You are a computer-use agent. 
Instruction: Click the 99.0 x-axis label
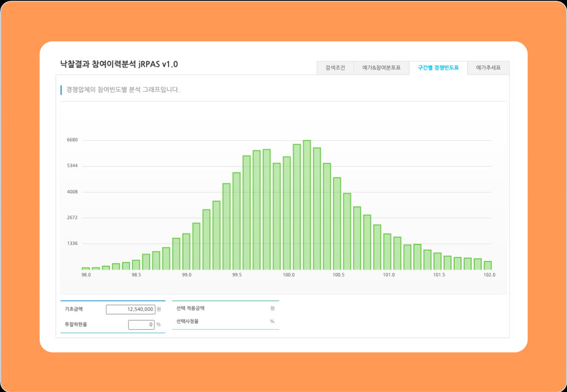[187, 275]
